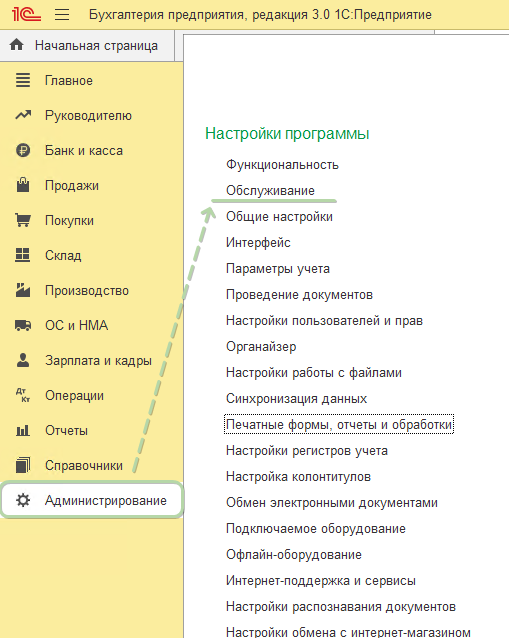Viewport: 509px width, 638px height.
Task: Click the Настройки программы heading
Action: pyautogui.click(x=287, y=133)
